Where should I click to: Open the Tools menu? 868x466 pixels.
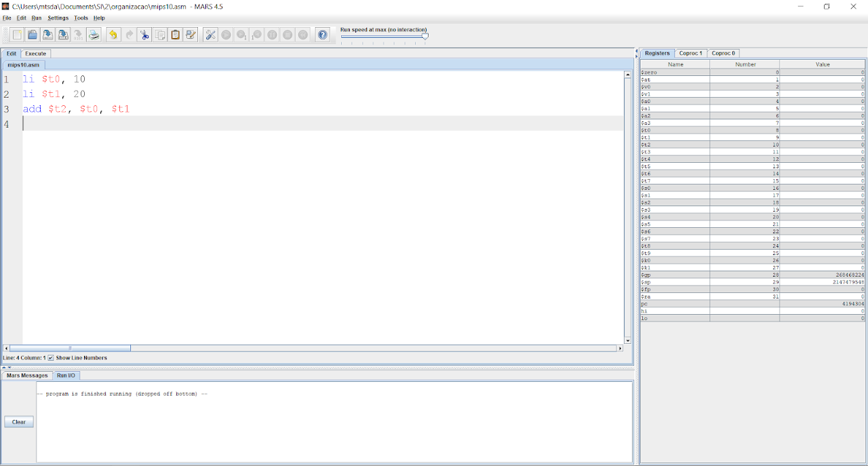81,18
